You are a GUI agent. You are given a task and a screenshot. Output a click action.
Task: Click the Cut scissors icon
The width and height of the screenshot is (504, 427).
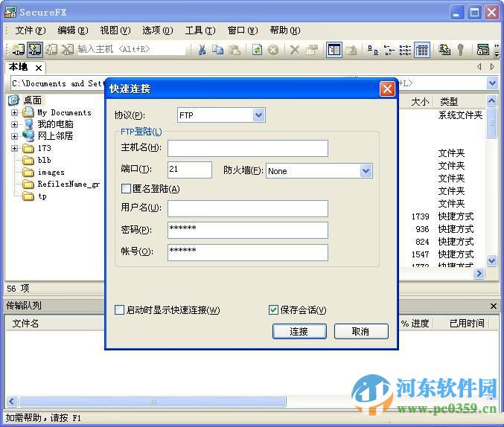[202, 50]
